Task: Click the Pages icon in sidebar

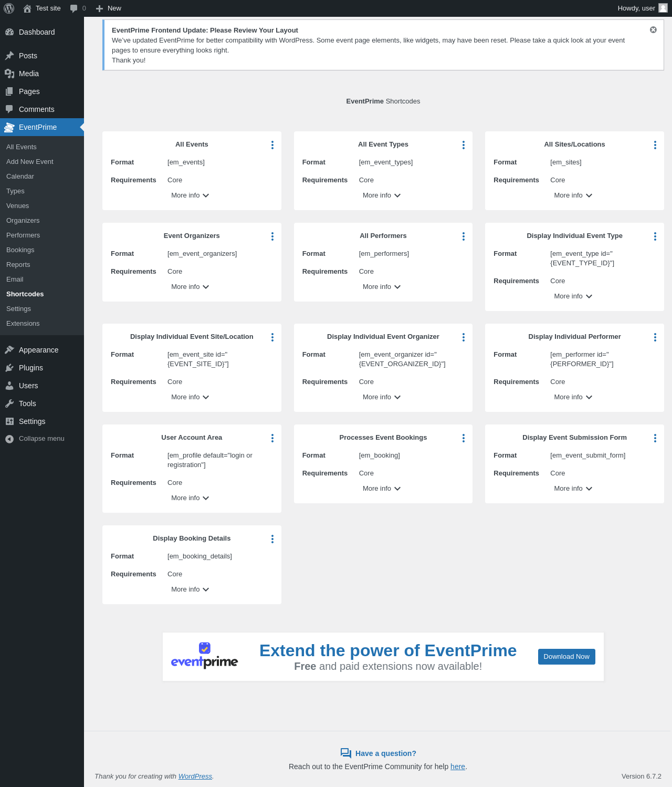Action: pos(9,91)
